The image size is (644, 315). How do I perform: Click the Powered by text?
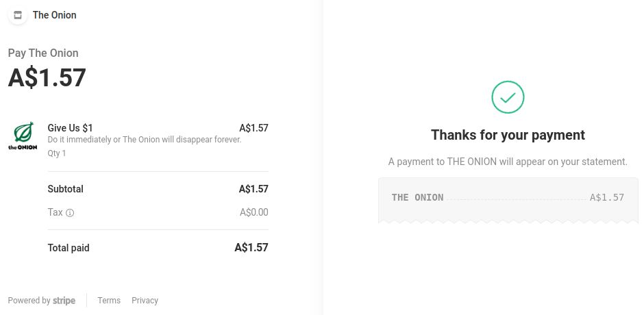pyautogui.click(x=29, y=300)
